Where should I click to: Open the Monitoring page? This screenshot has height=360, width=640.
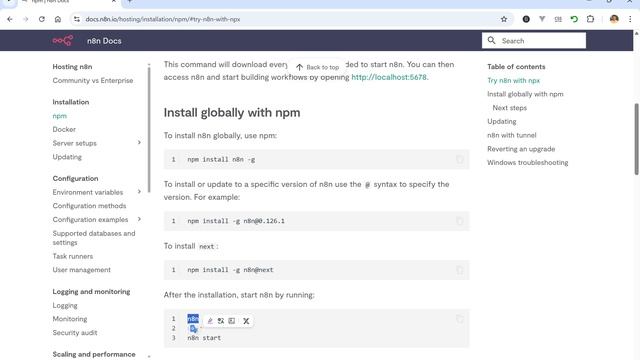[x=70, y=319]
